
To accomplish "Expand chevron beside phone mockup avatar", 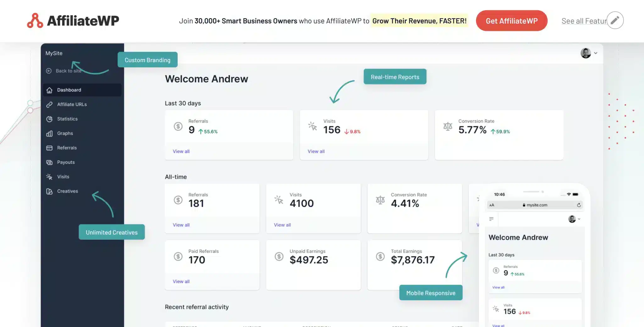I will point(579,219).
